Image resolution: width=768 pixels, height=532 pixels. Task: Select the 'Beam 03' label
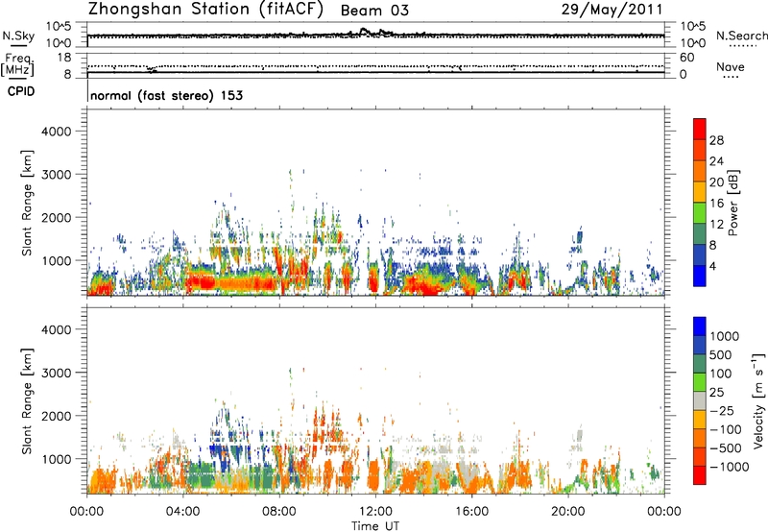(374, 11)
